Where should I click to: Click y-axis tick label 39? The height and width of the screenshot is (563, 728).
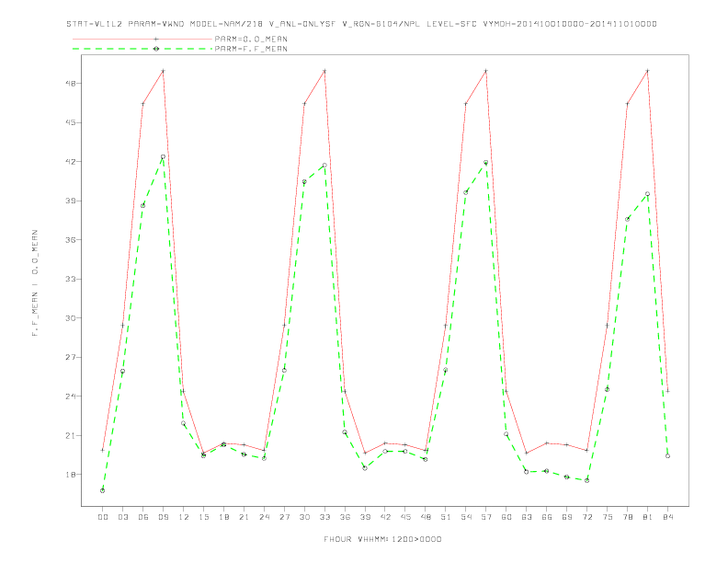73,201
